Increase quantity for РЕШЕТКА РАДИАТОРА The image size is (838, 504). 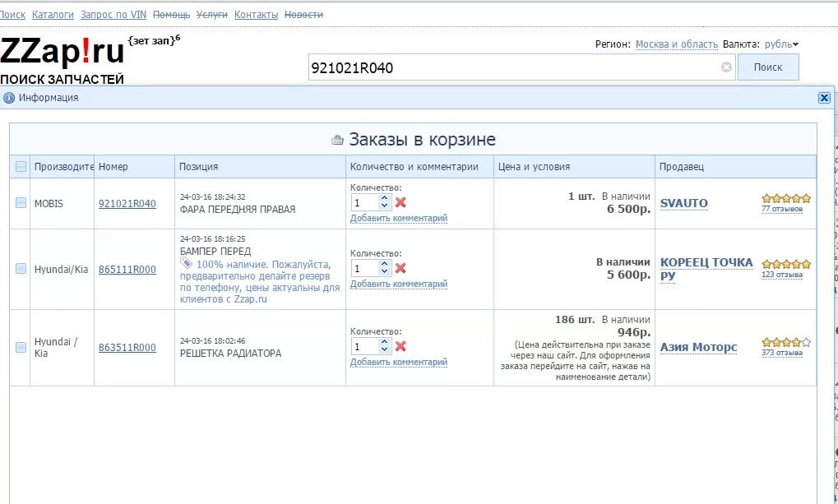[384, 343]
